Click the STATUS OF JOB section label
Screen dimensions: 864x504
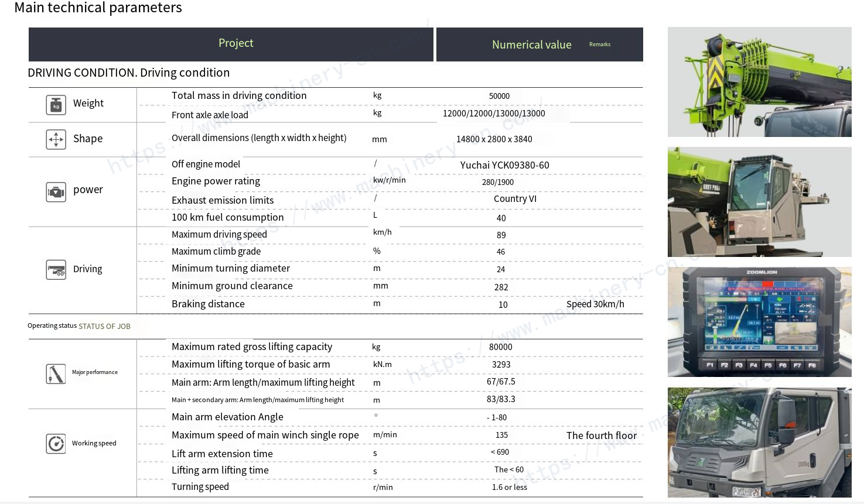pos(104,327)
